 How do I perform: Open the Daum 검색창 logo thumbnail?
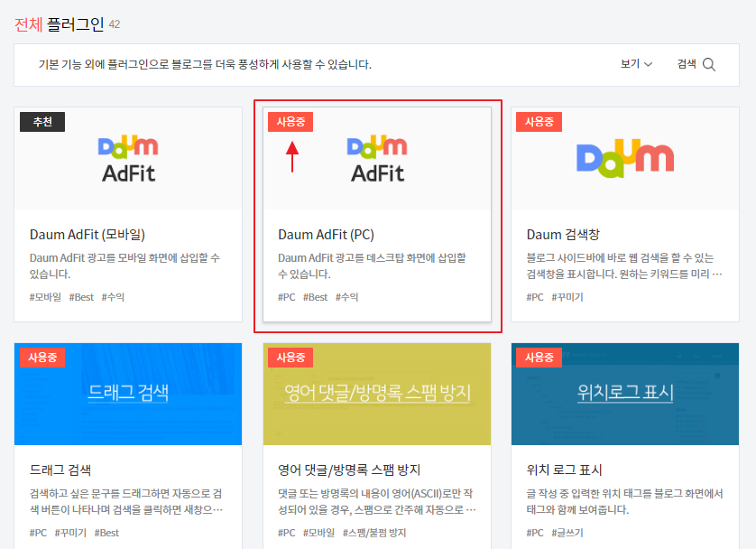[x=625, y=158]
